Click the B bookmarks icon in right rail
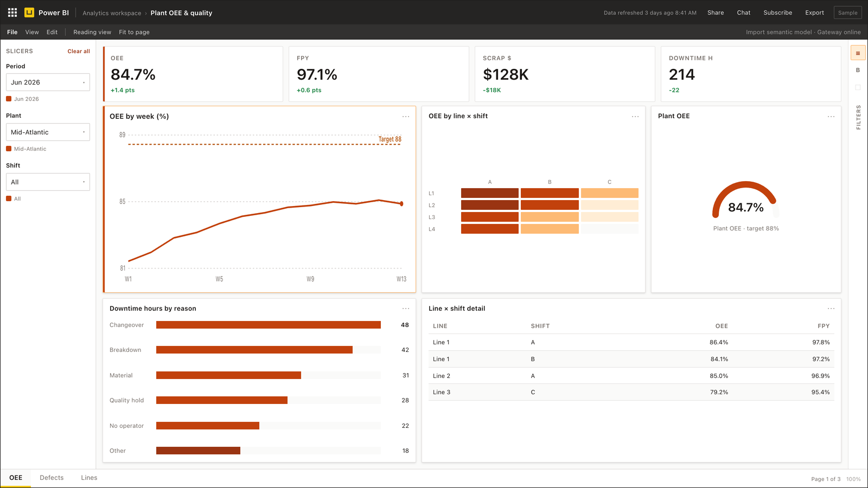Viewport: 868px width, 488px height. click(x=858, y=70)
